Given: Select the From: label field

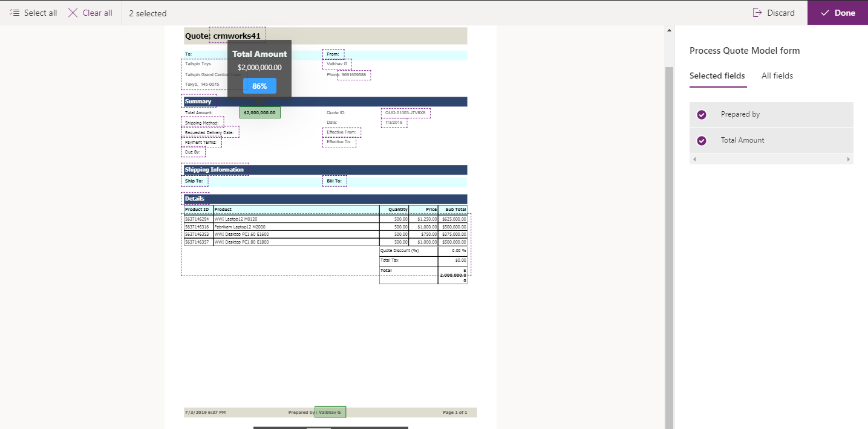Looking at the screenshot, I should [333, 54].
